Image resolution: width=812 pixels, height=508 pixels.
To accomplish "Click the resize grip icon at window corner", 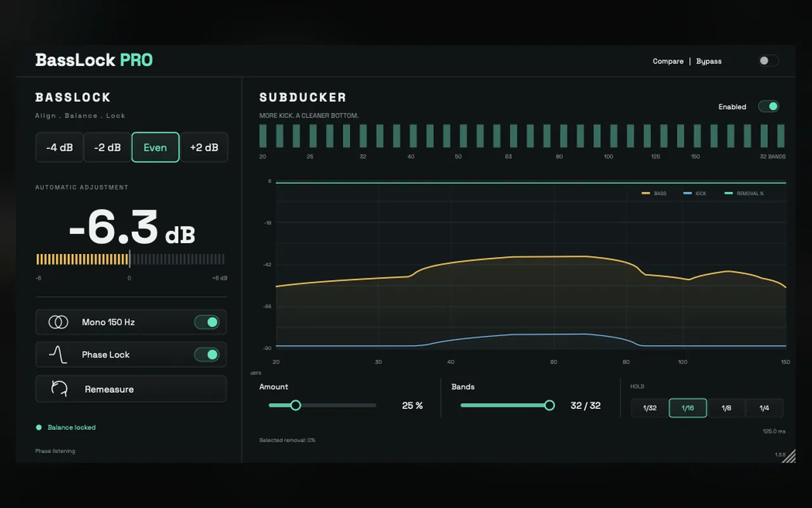I will (x=789, y=457).
